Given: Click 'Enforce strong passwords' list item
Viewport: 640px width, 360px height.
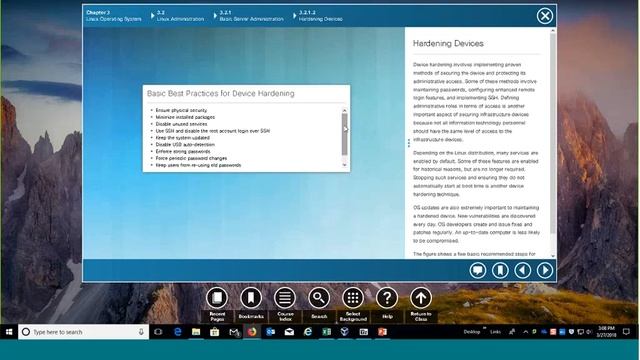Looking at the screenshot, I should coord(183,151).
